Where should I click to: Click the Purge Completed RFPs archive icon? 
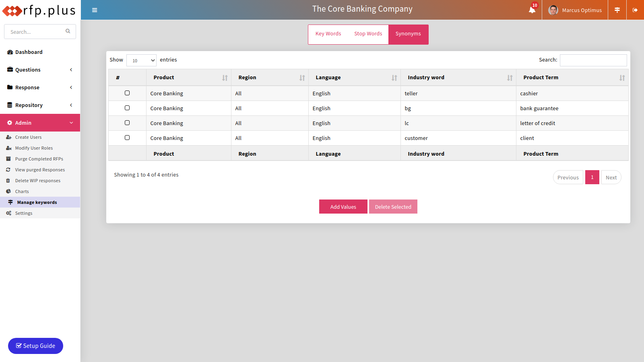point(8,159)
